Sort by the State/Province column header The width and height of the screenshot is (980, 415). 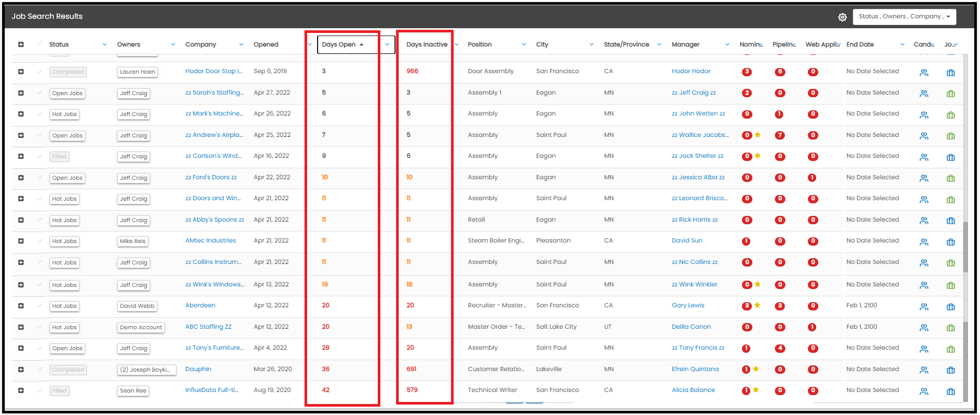coord(626,44)
